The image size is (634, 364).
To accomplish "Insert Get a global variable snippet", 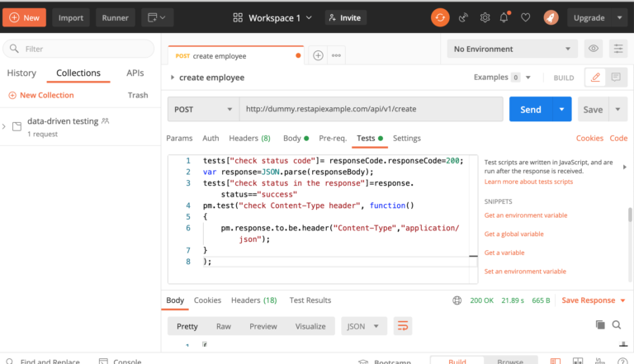I will click(x=514, y=234).
